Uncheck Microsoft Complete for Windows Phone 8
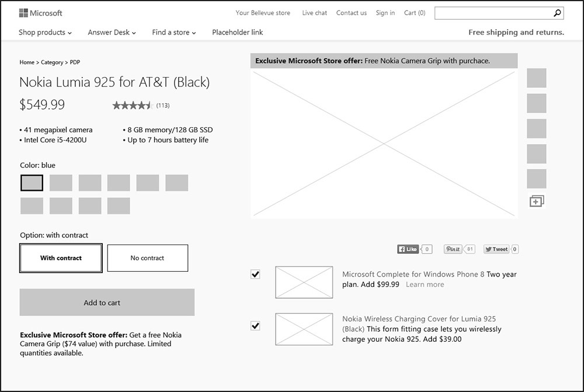The width and height of the screenshot is (584, 392). coord(255,275)
